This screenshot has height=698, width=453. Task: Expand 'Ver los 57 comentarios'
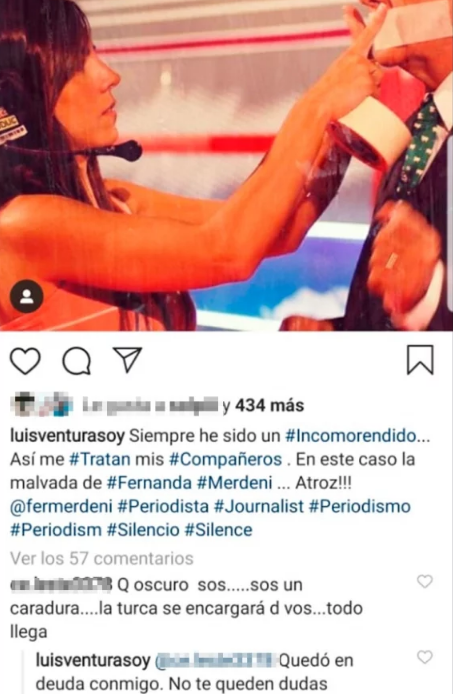click(102, 558)
